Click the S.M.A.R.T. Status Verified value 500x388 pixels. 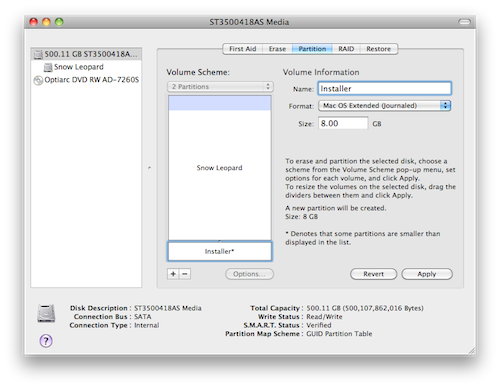[x=319, y=325]
